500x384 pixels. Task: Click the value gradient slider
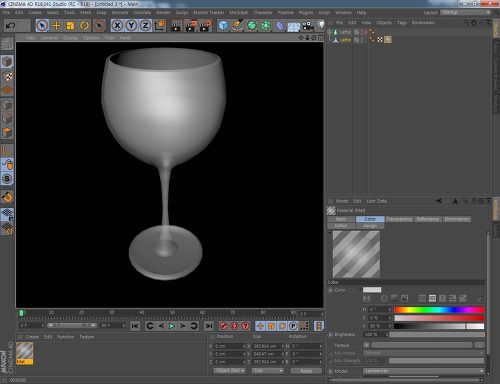[439, 326]
